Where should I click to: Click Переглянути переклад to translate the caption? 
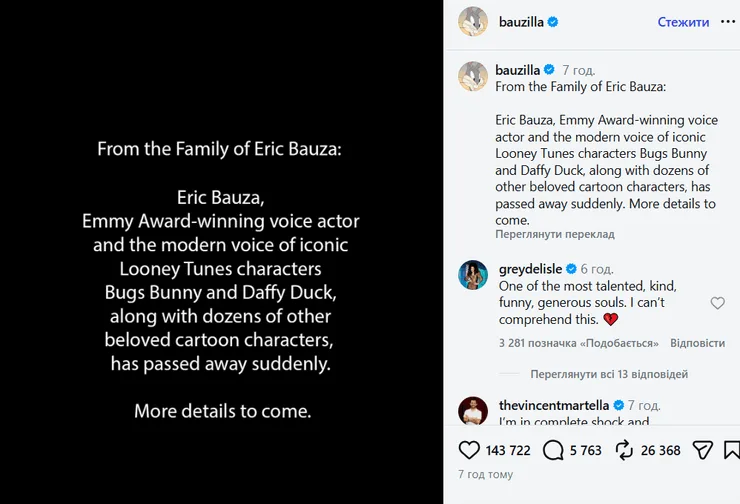pyautogui.click(x=555, y=234)
